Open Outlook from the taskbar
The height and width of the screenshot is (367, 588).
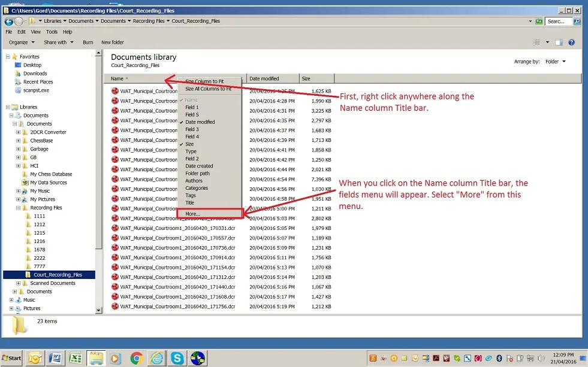[x=35, y=359]
